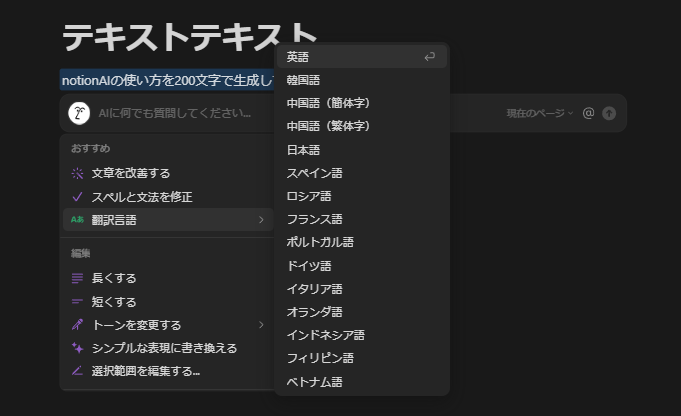This screenshot has width=681, height=416.
Task: Click the @ mention icon
Action: (x=588, y=113)
